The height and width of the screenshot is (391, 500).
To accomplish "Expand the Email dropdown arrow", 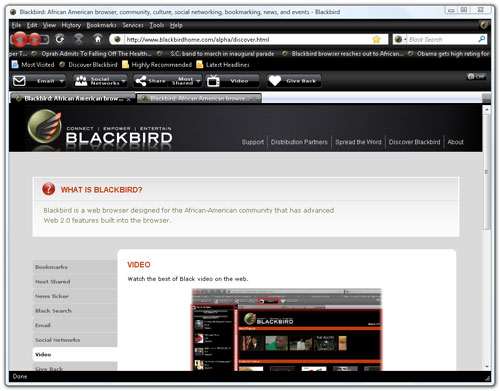I will point(61,81).
